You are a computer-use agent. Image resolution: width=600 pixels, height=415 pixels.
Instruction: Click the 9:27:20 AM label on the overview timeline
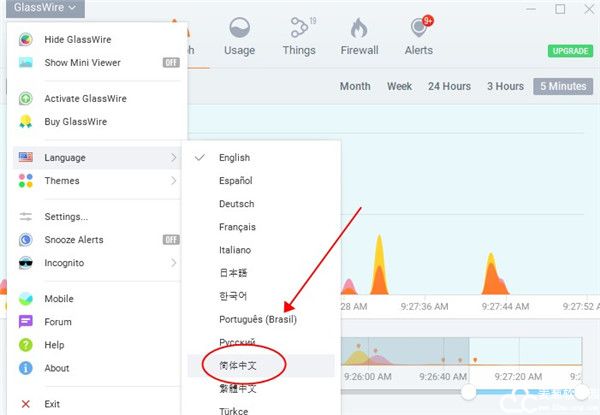tap(518, 377)
